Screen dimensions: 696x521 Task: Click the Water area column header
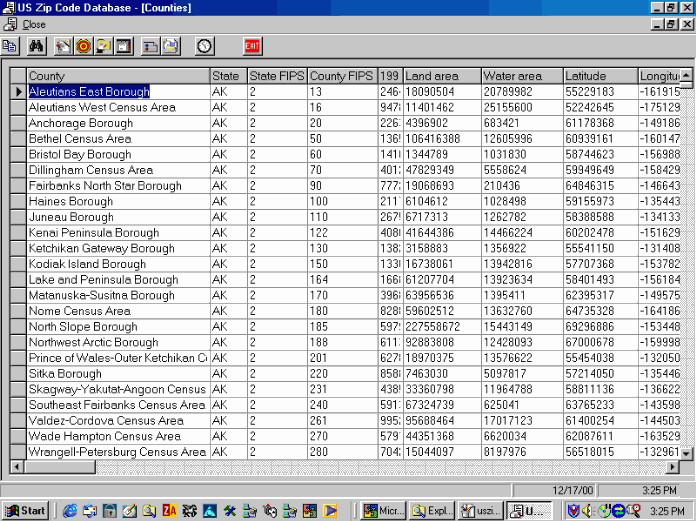pyautogui.click(x=520, y=76)
